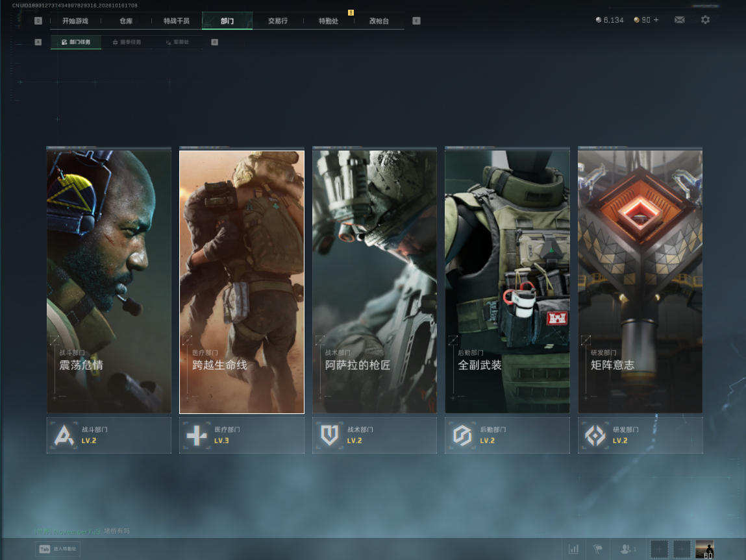The image size is (746, 560).
Task: Click the right key hint icon after 改枪台
Action: [x=416, y=21]
